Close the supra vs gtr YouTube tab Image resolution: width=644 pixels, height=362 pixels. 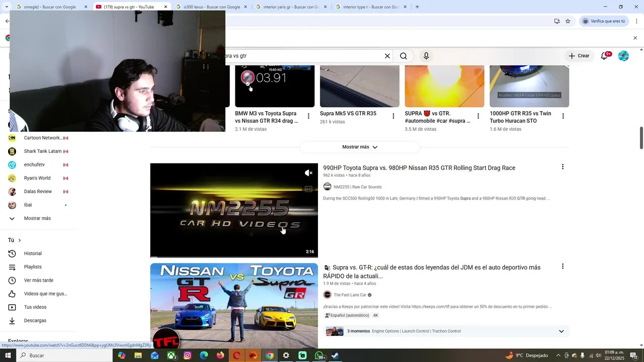click(166, 7)
